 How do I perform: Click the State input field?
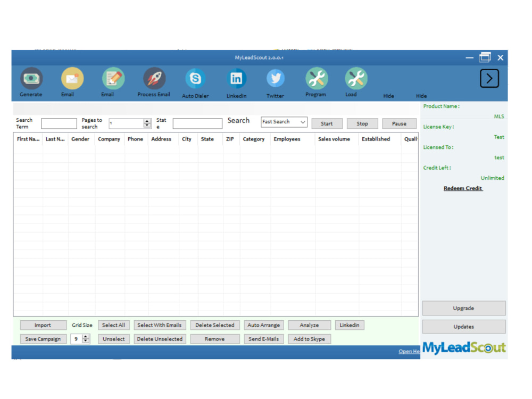pos(197,123)
